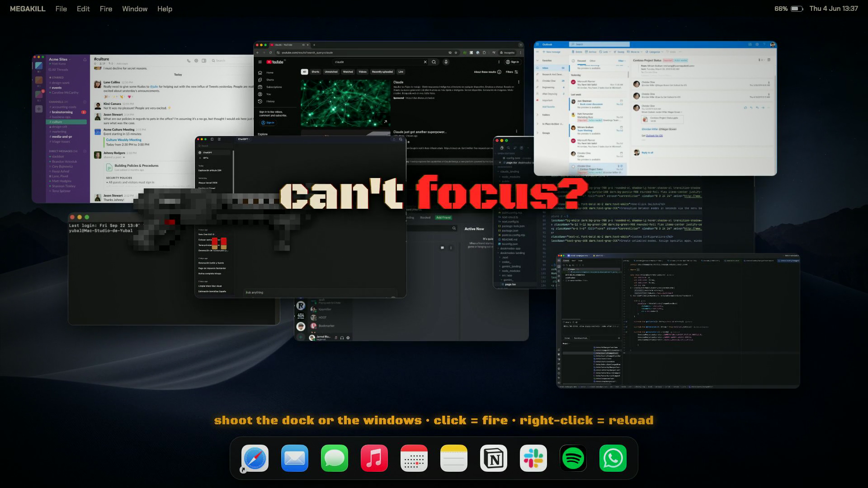868x488 pixels.
Task: Click the Mail envelope dock icon
Action: pos(295,458)
